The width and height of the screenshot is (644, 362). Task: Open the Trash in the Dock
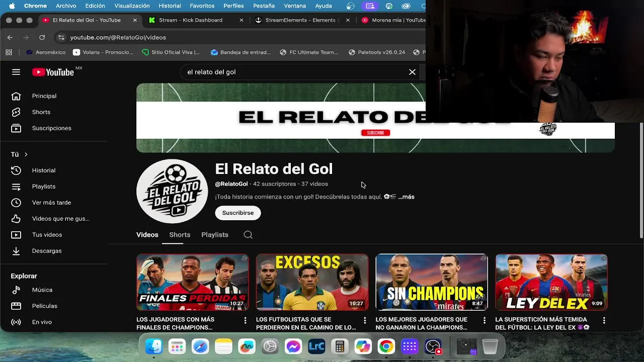490,346
